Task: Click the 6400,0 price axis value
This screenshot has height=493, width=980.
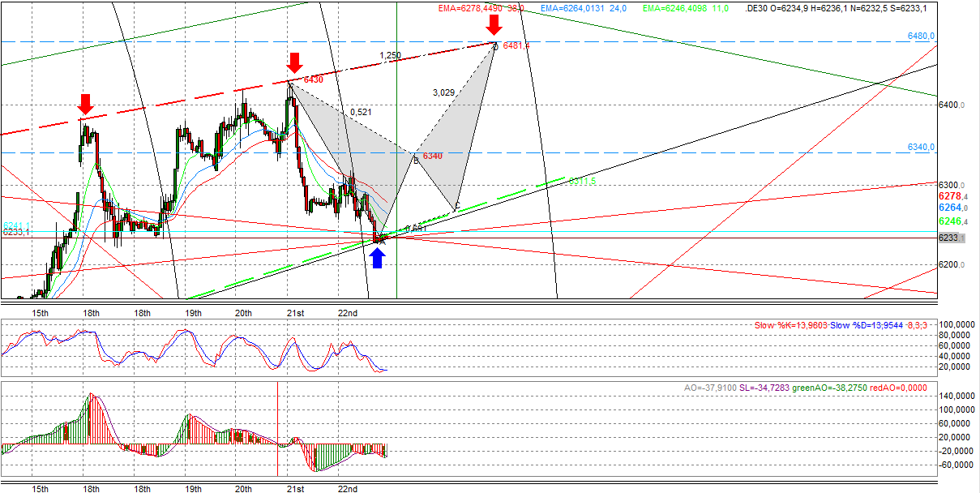Action: [x=951, y=105]
